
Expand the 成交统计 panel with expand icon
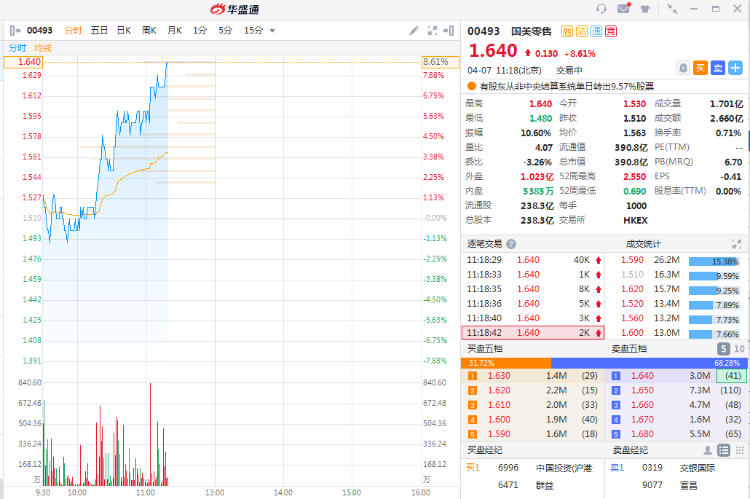pos(737,244)
